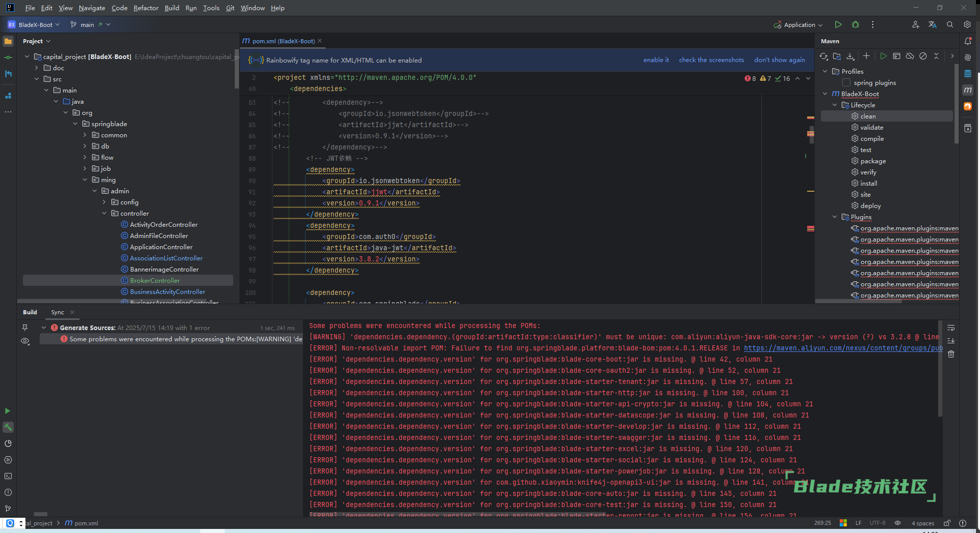Click the Download Sources icon in Maven panel
980x533 pixels.
click(x=850, y=56)
